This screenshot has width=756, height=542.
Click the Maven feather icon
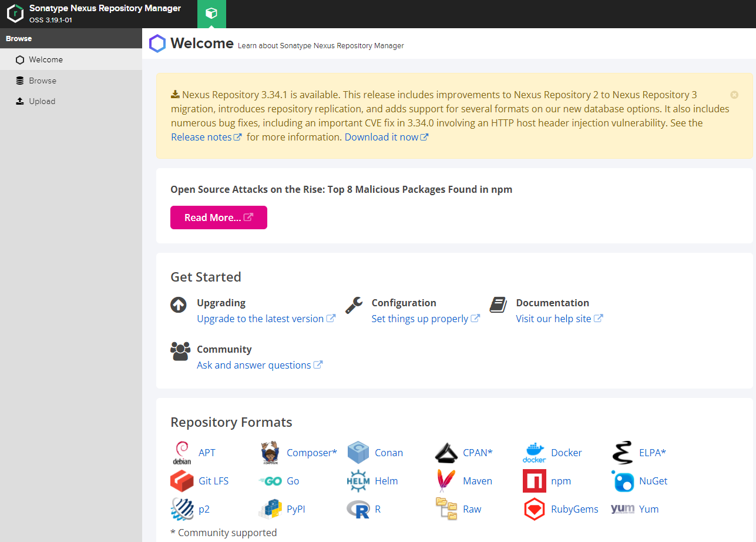(x=446, y=481)
